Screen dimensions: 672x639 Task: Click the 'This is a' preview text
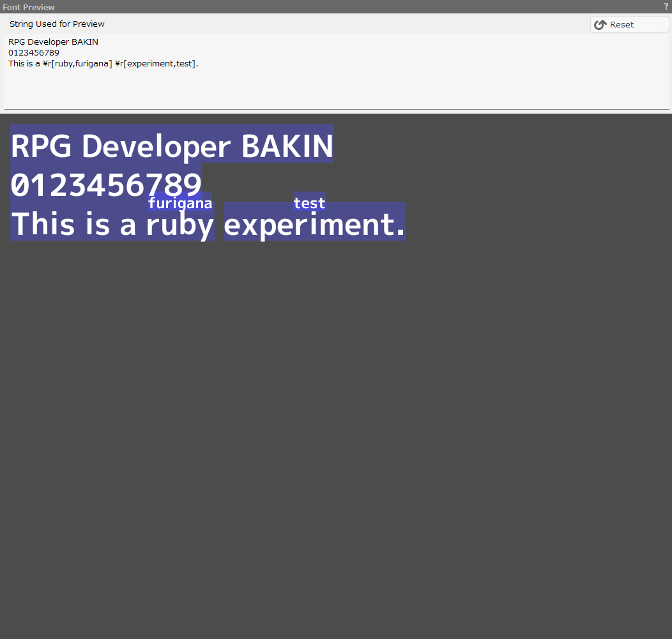click(x=73, y=225)
